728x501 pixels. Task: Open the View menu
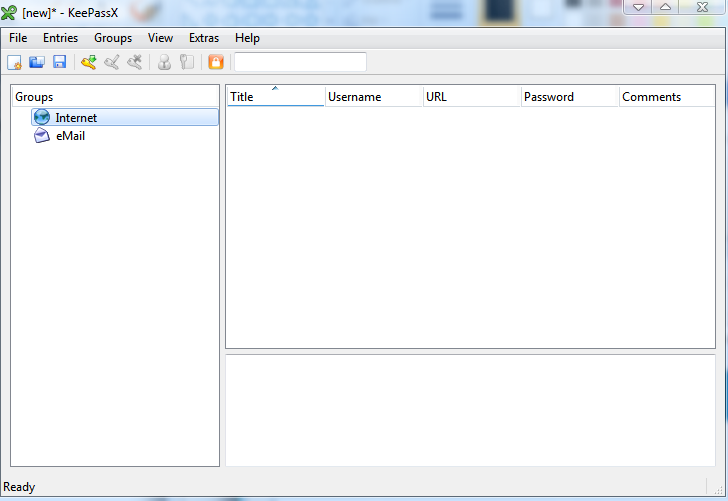[x=160, y=38]
